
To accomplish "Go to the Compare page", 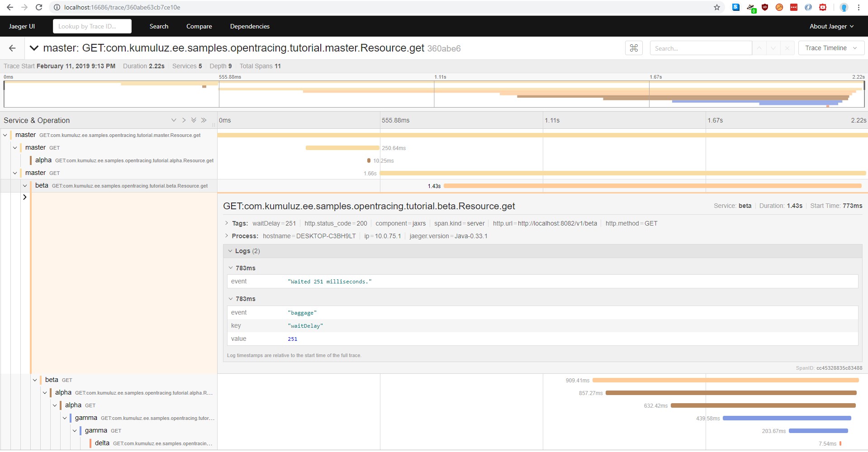I will [199, 26].
